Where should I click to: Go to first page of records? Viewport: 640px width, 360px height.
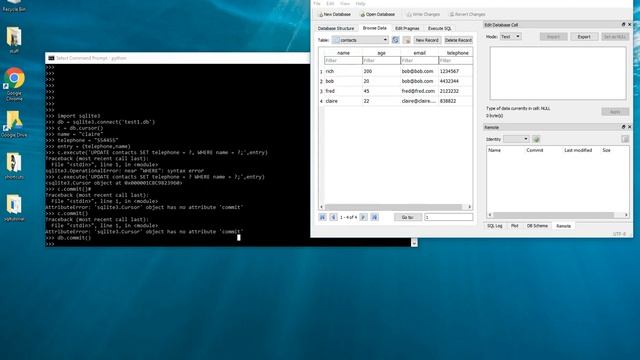point(322,217)
